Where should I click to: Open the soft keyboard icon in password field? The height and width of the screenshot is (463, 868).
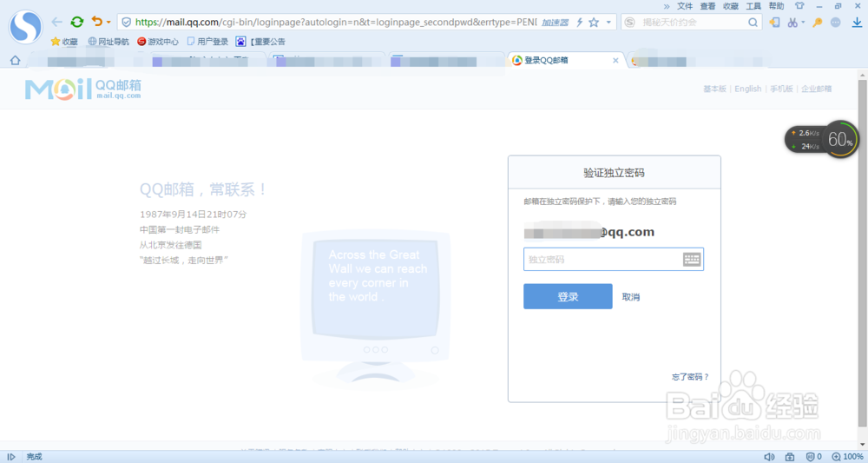(x=692, y=259)
